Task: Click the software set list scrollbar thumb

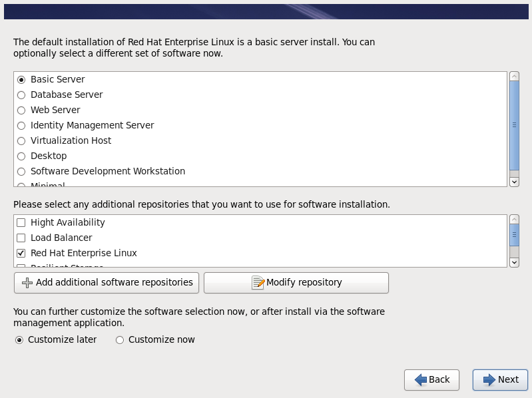Action: click(x=515, y=125)
